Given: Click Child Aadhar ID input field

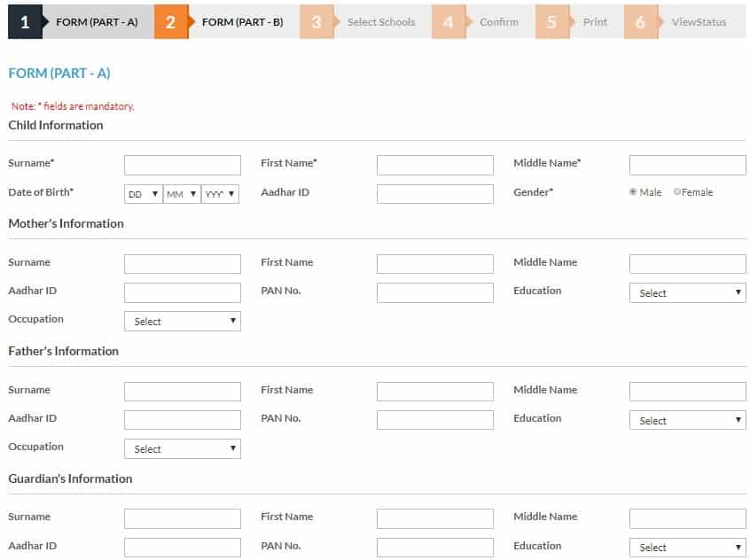Looking at the screenshot, I should [x=434, y=194].
